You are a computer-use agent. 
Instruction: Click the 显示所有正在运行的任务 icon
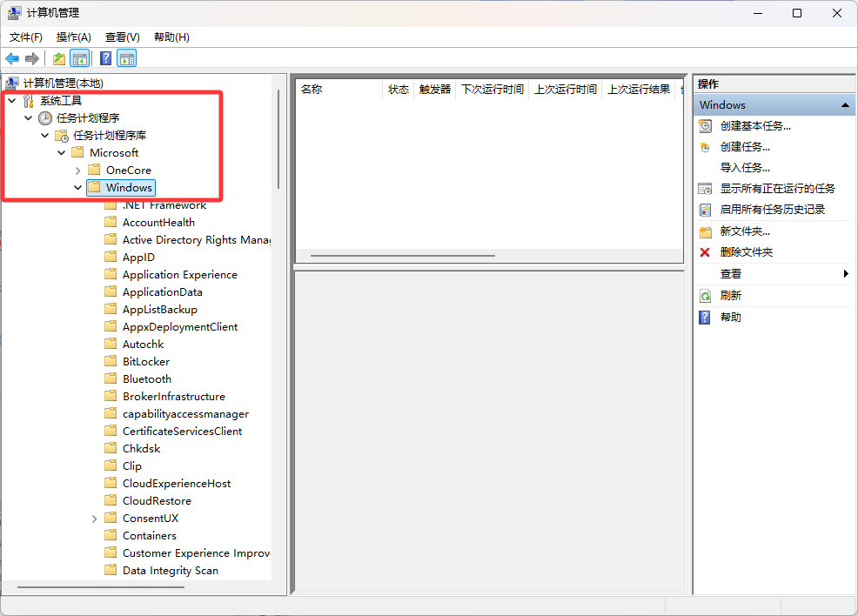pos(705,189)
